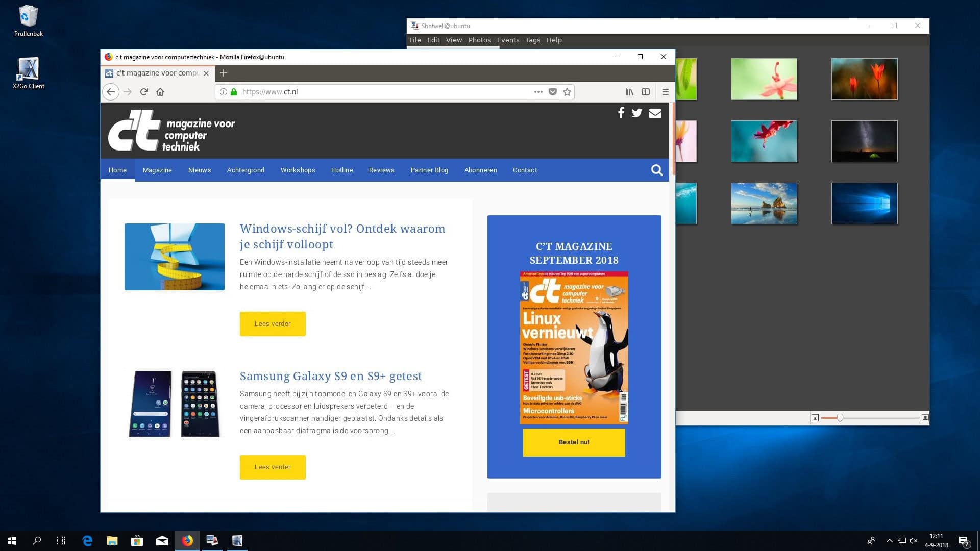Toggle the page bookmark star
The image size is (980, 551).
pos(567,92)
